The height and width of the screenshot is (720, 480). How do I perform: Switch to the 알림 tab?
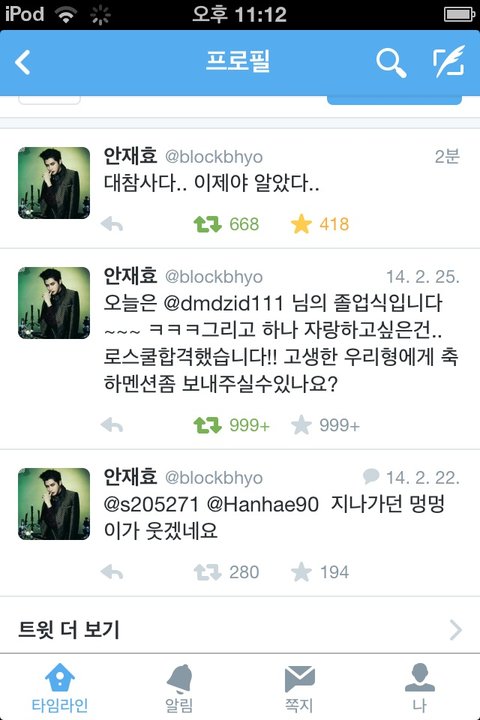click(x=179, y=688)
